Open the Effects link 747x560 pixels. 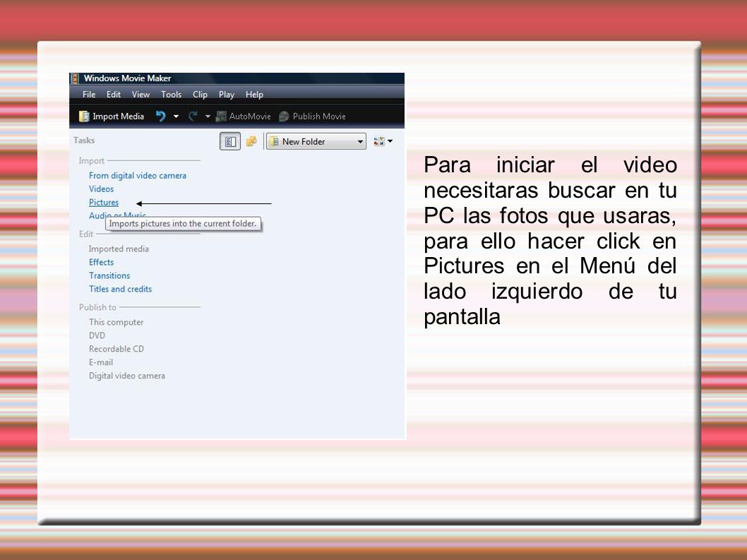(x=101, y=262)
